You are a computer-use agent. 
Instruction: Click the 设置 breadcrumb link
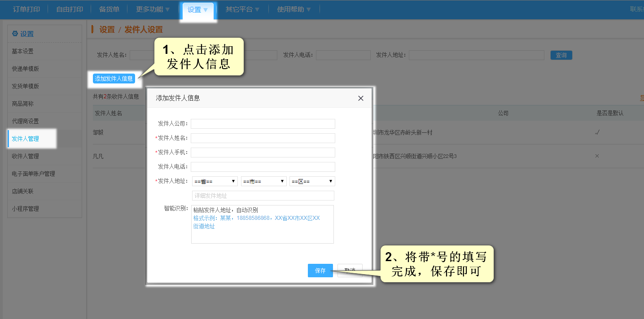(107, 30)
